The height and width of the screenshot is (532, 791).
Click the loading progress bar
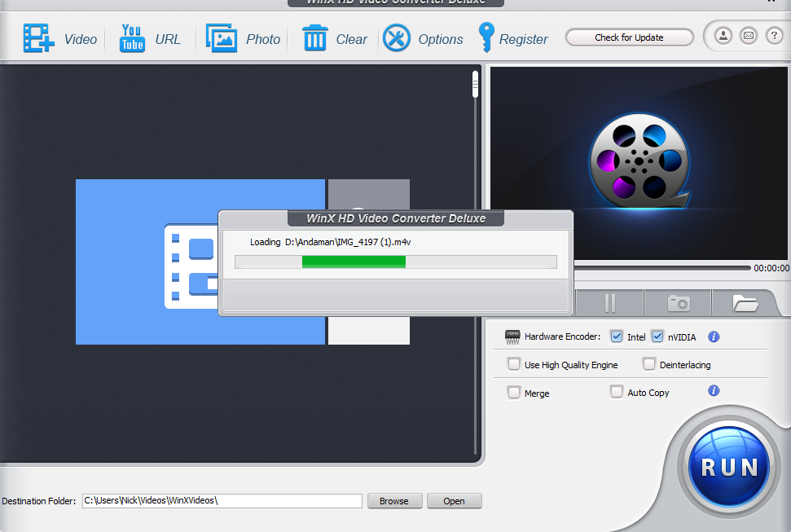396,262
